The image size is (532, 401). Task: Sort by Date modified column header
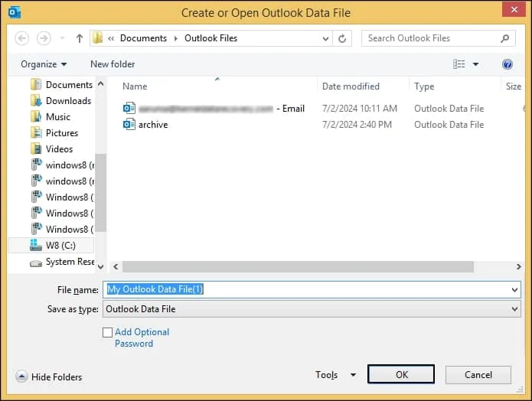[x=351, y=86]
